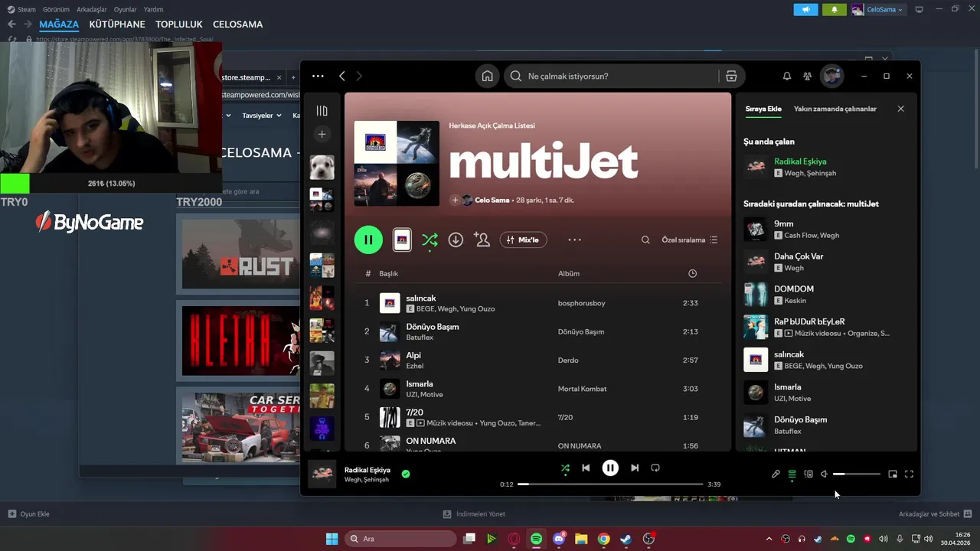Viewport: 980px width, 551px height.
Task: Open Steam KÜTÜPHANE tab
Action: tap(117, 24)
